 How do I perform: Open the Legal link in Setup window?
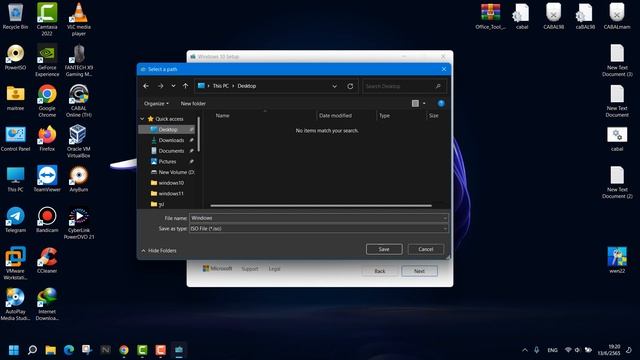pos(274,269)
